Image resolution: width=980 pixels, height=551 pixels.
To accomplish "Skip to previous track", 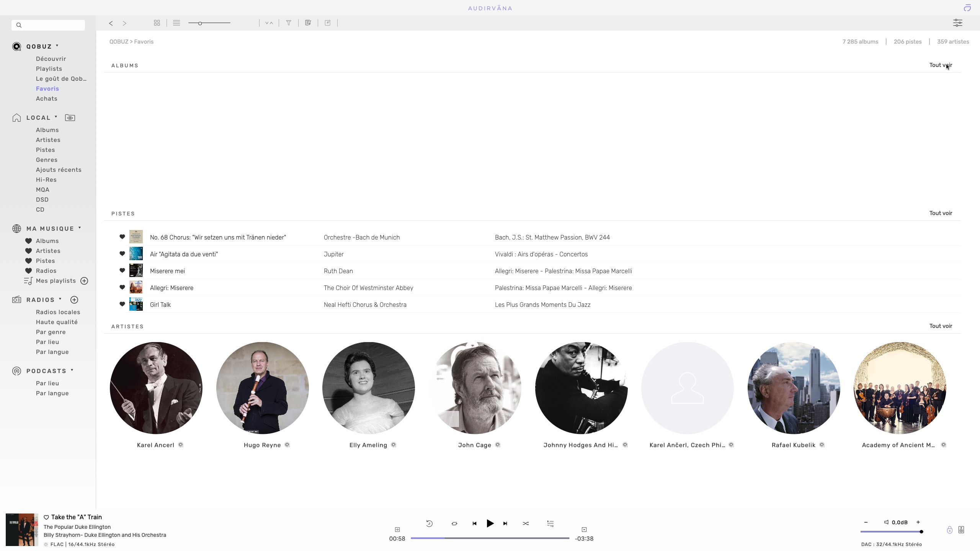I will pyautogui.click(x=474, y=523).
